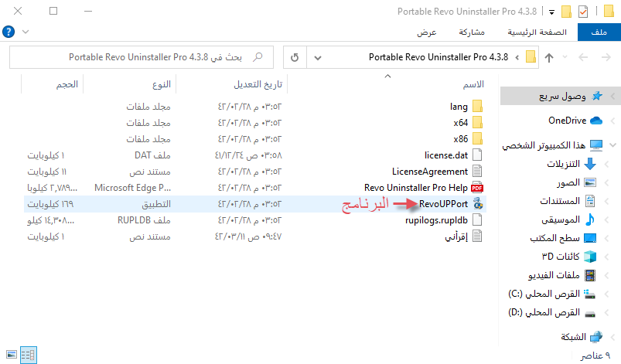This screenshot has width=621, height=364.
Task: Open recent locations dropdown arrow
Action: click(x=565, y=58)
